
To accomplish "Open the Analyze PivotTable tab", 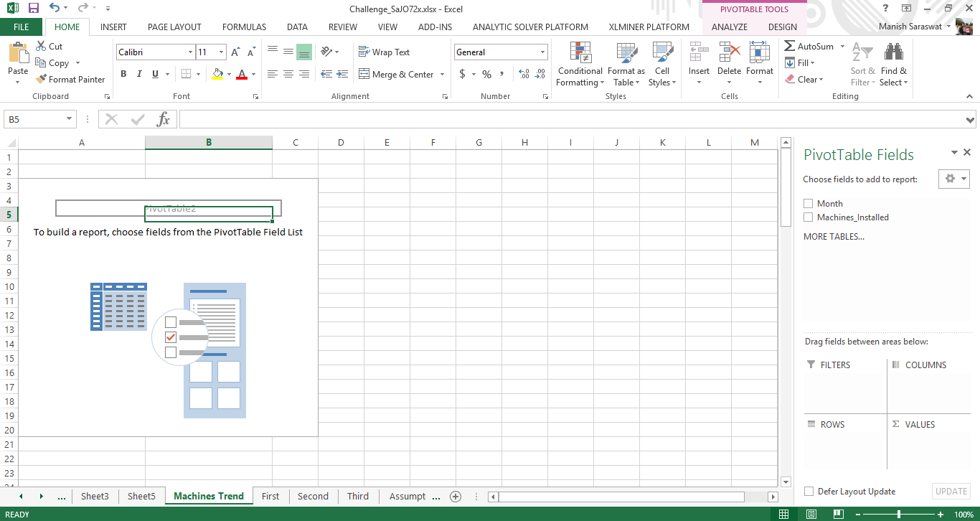I will (x=730, y=27).
